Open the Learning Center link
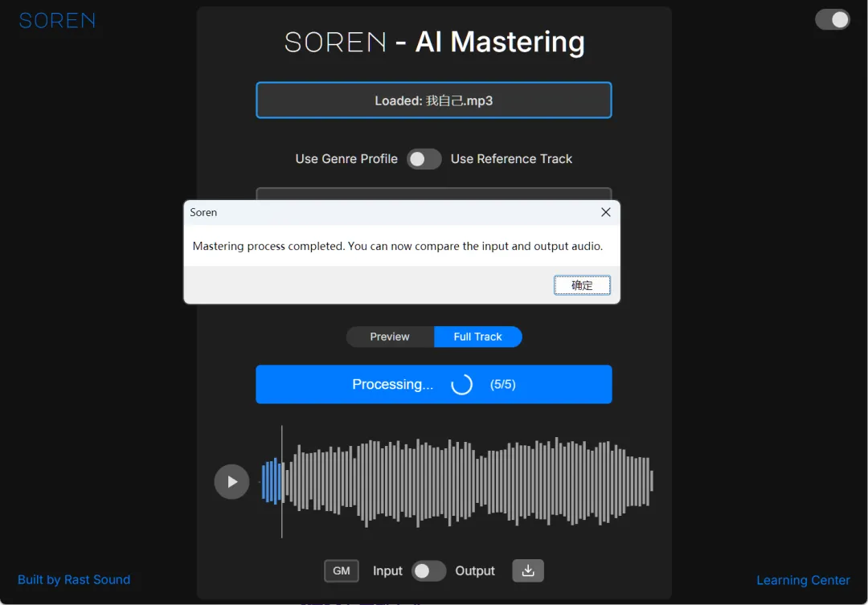This screenshot has width=868, height=605. click(x=803, y=580)
